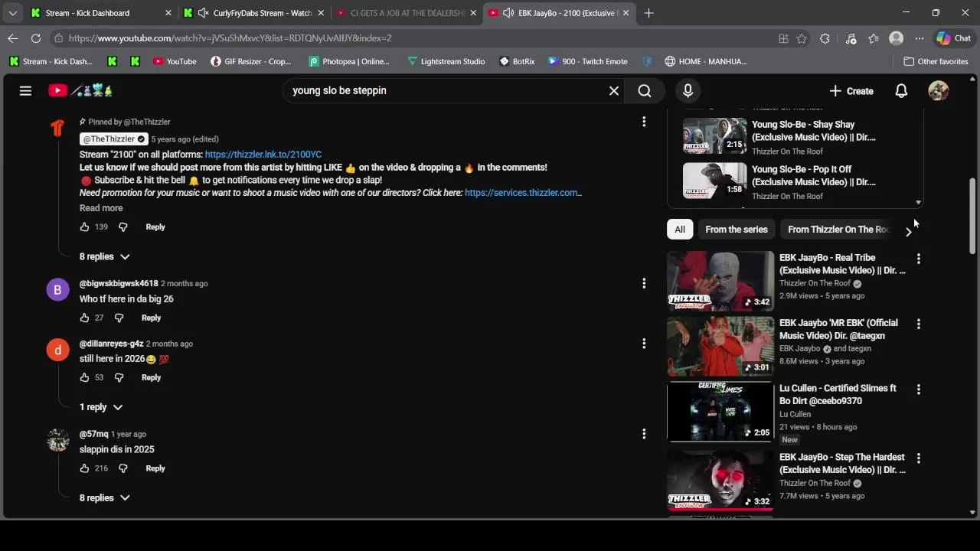Open the Shay Shay playlist video thumbnail
This screenshot has width=980, height=551.
pos(714,136)
